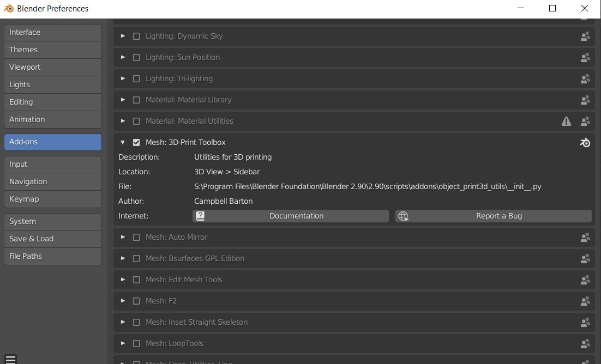Select the File Paths preferences section

coord(52,256)
